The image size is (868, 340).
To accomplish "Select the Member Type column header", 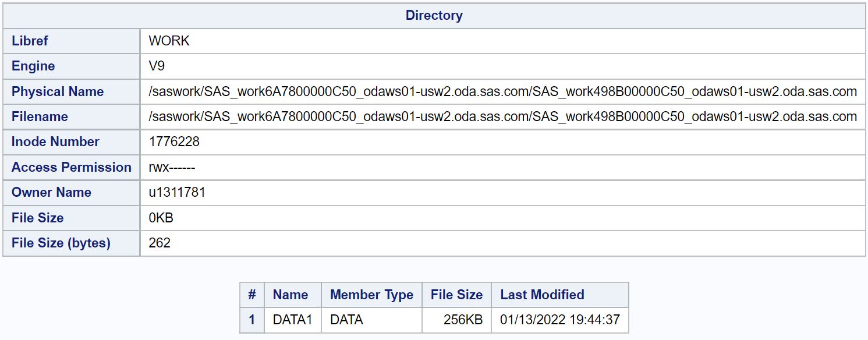I will pos(371,295).
